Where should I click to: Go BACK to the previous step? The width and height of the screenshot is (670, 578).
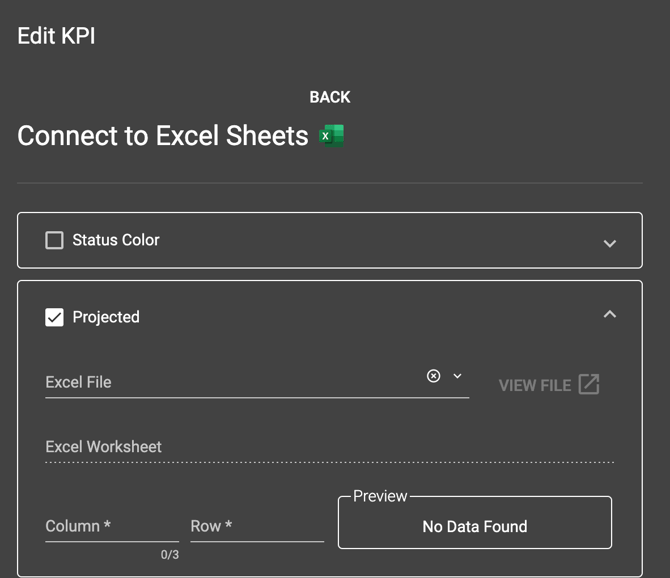tap(330, 97)
